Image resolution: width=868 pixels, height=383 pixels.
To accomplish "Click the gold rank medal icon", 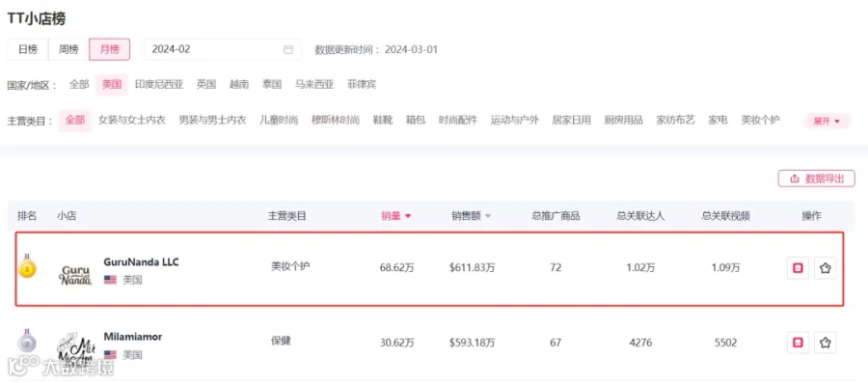I will 27,266.
